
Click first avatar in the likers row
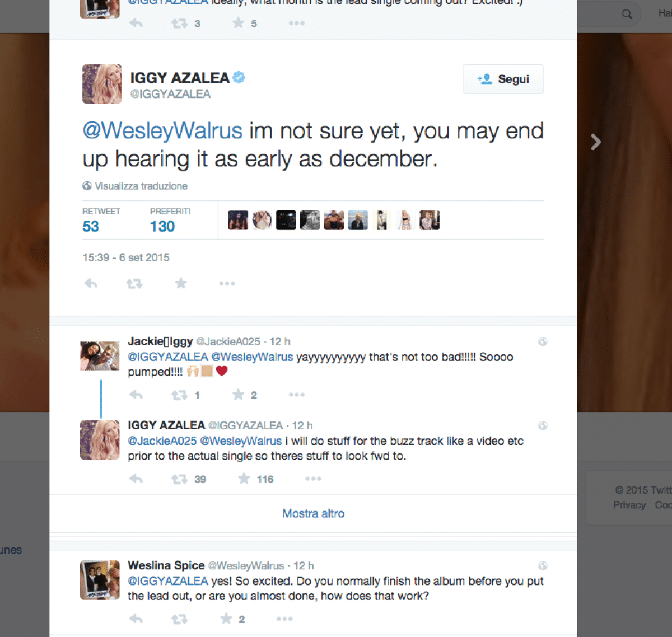tap(238, 220)
